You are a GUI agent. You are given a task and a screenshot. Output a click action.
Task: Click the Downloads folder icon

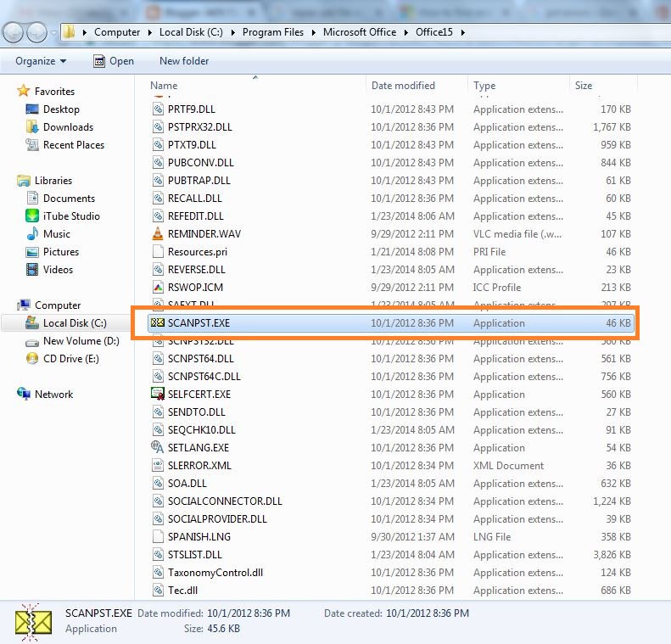pyautogui.click(x=32, y=126)
